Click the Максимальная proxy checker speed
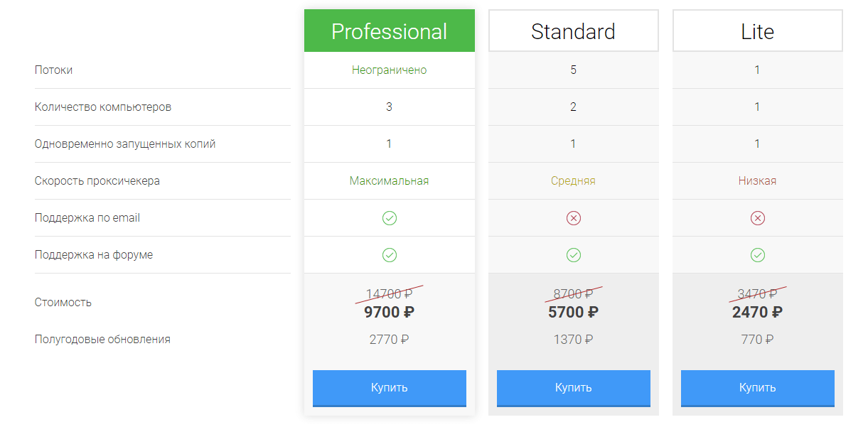The height and width of the screenshot is (427, 868). (x=390, y=181)
